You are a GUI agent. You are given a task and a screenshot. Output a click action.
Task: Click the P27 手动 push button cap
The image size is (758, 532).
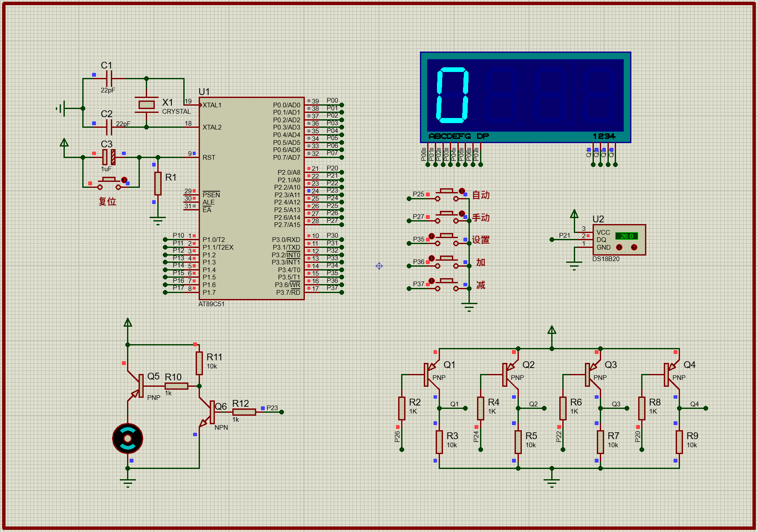pyautogui.click(x=447, y=213)
